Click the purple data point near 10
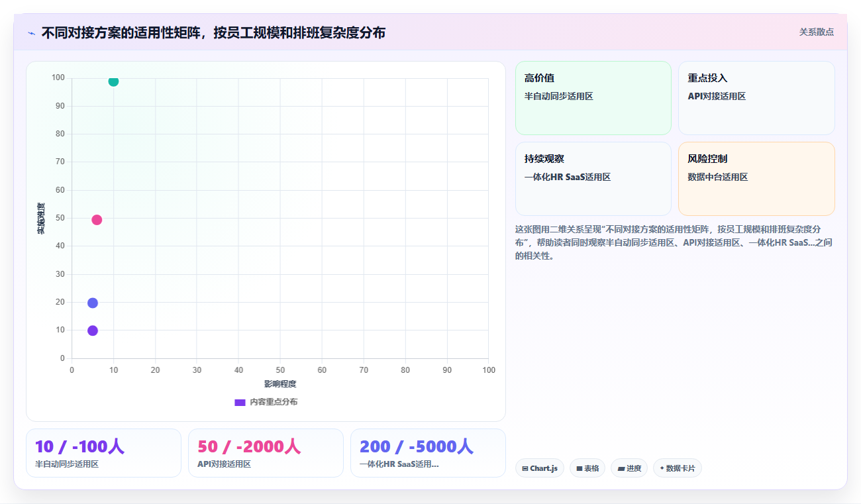The image size is (861, 504). 93,330
